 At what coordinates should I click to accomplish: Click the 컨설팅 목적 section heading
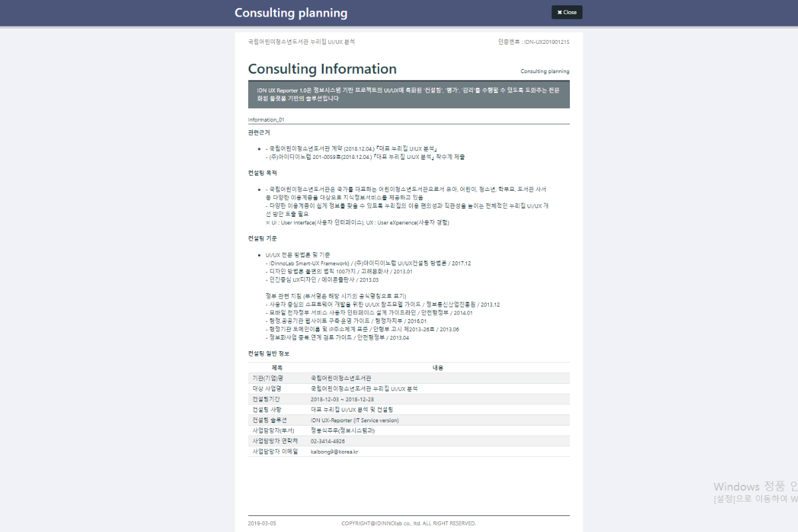pos(262,172)
